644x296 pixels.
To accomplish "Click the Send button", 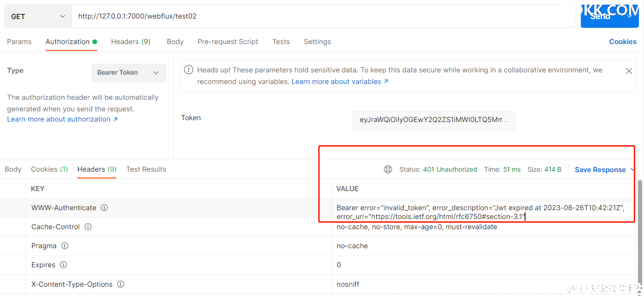I will [x=600, y=16].
